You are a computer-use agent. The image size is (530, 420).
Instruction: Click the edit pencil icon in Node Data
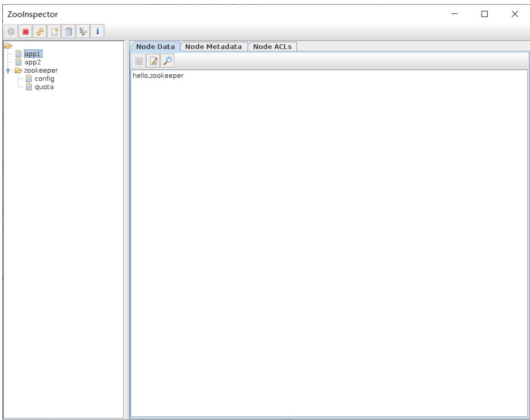coord(153,61)
